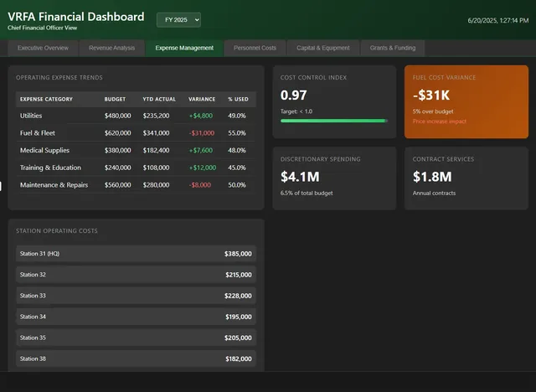Click the Annual contracts caption

click(x=434, y=193)
